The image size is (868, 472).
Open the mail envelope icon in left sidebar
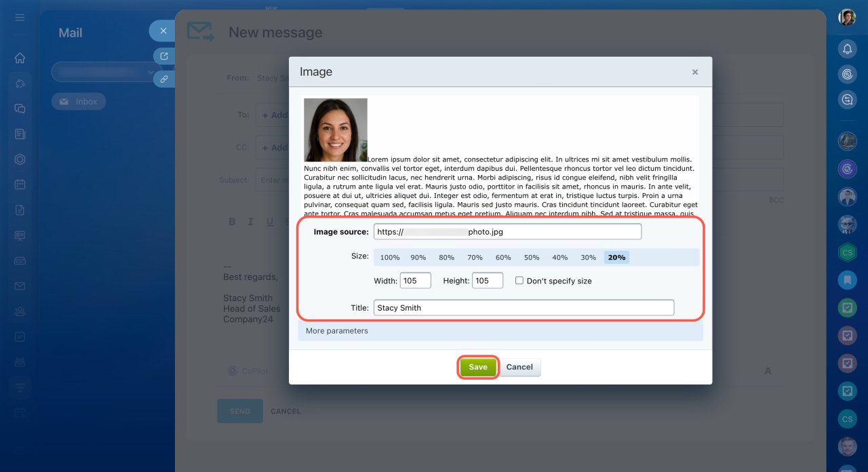[20, 286]
